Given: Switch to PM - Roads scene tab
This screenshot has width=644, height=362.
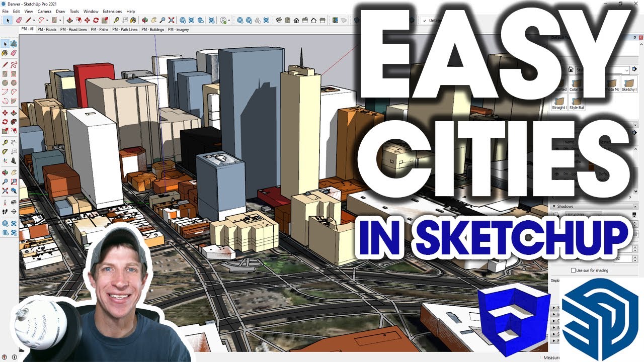Looking at the screenshot, I should coord(46,30).
